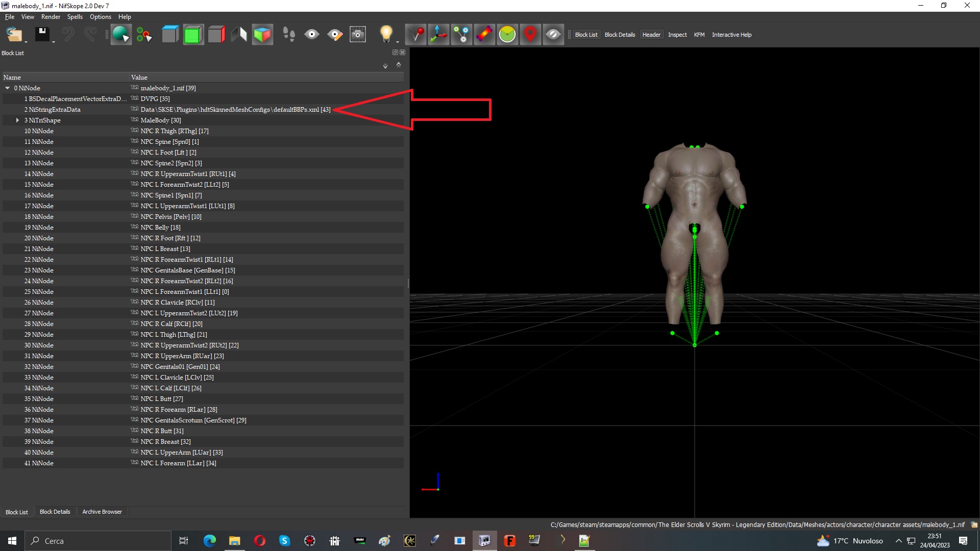Enable Walk mode footprints icon
Screen dimensions: 980x551
[289, 35]
